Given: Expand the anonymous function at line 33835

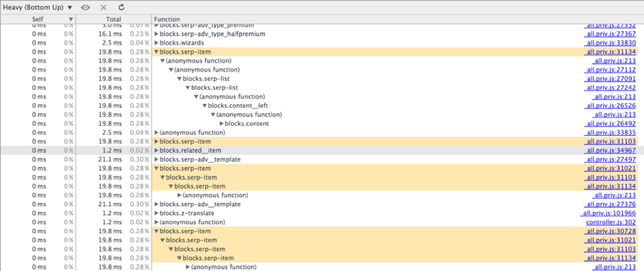Looking at the screenshot, I should (x=157, y=133).
